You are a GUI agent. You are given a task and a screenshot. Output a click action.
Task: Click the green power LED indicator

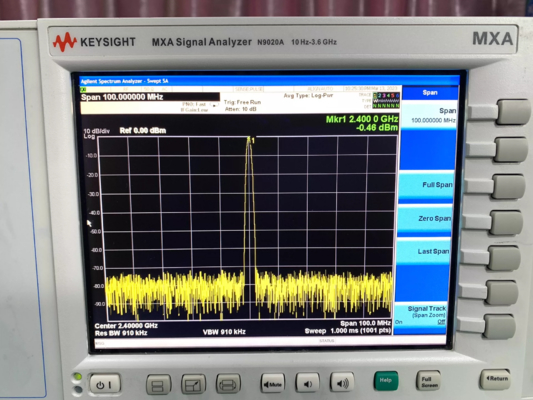78,377
